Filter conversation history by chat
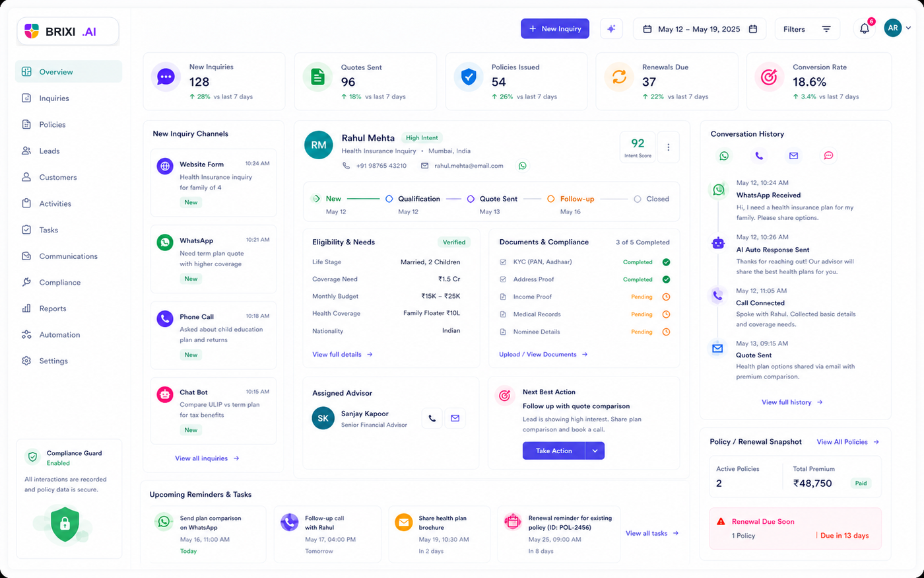924x578 pixels. click(828, 156)
